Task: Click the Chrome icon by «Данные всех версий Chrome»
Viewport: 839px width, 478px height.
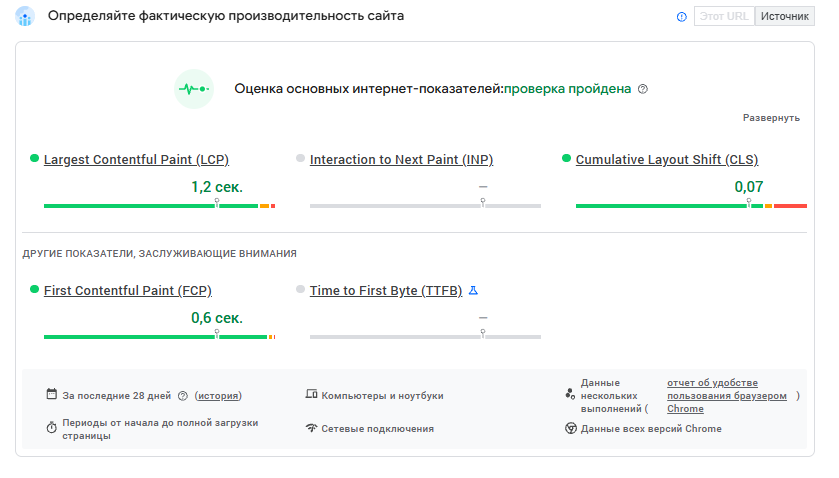Action: coord(571,428)
